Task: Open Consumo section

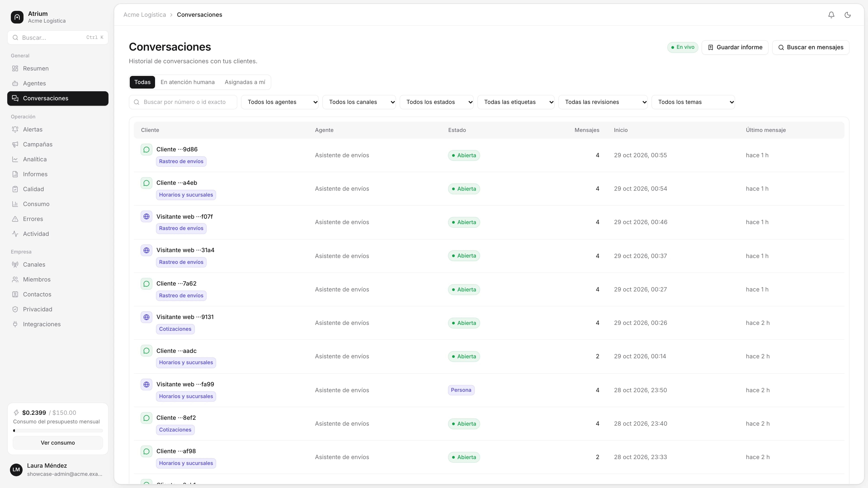Action: pyautogui.click(x=58, y=204)
